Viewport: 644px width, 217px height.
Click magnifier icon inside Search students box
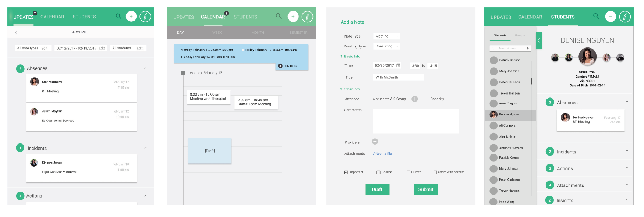click(x=493, y=48)
